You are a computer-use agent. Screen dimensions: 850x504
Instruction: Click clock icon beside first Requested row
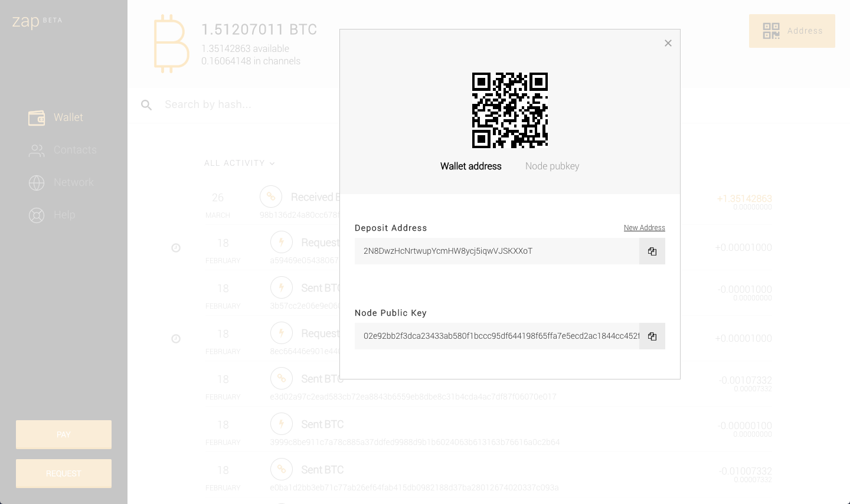[x=176, y=248]
